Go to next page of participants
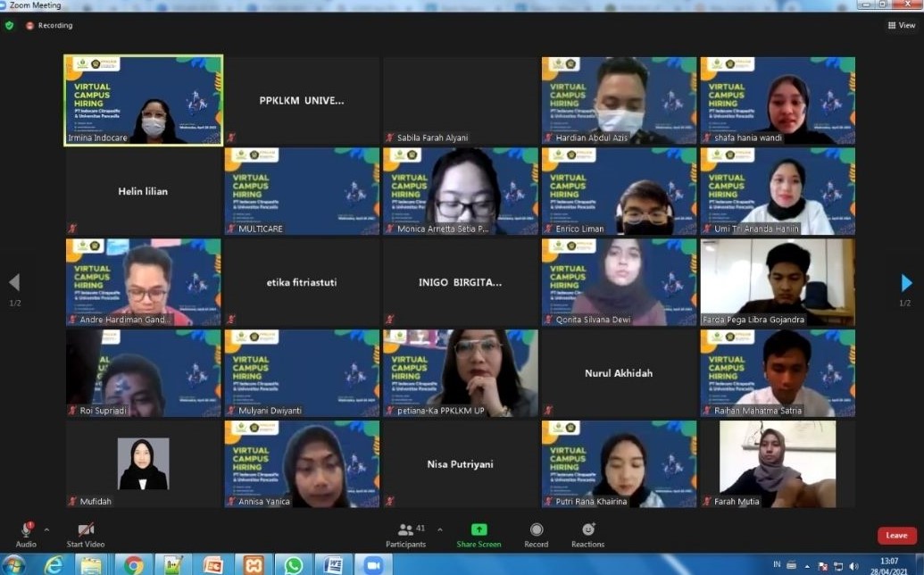The height and width of the screenshot is (575, 924). (906, 283)
